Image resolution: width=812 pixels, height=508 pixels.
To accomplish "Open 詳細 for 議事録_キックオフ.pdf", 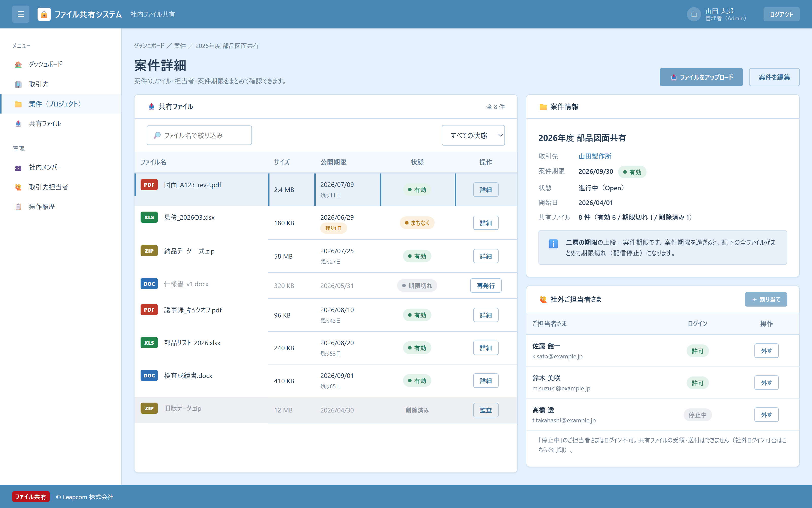I will [x=485, y=315].
